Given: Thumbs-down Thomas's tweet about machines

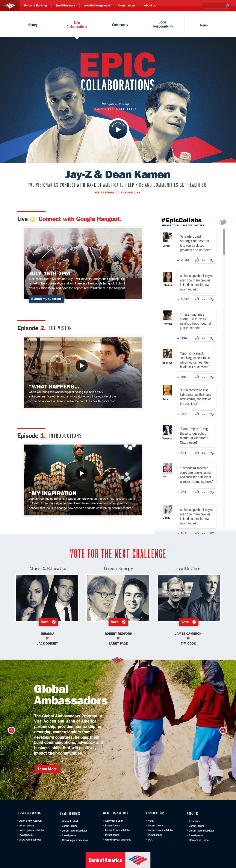Looking at the screenshot, I should [x=212, y=338].
